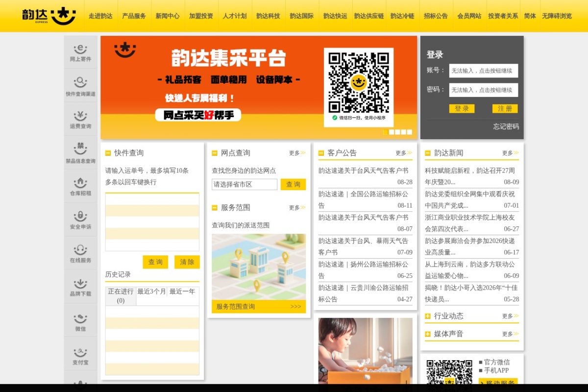The height and width of the screenshot is (392, 588).
Task: Open 更多 link in 行业动态
Action: (510, 316)
